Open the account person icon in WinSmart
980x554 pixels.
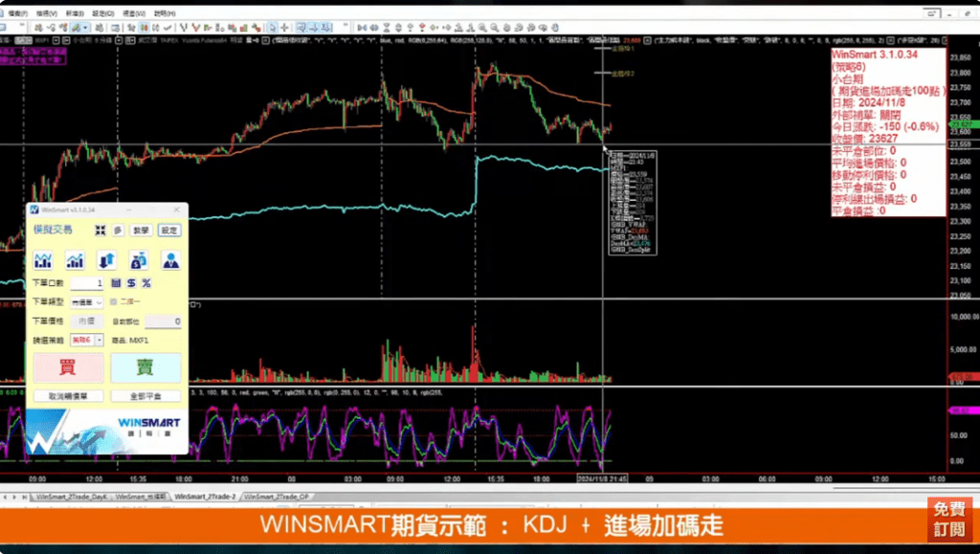(x=170, y=260)
